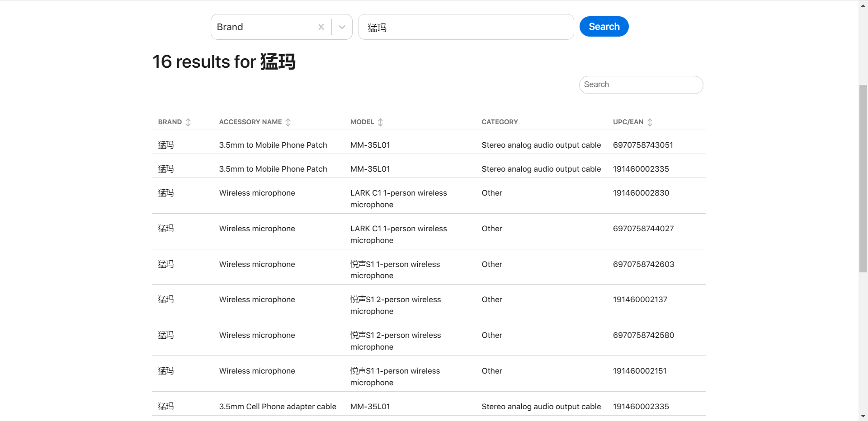Click Other category in UPC 191460002830 row
This screenshot has height=421, width=868.
point(492,193)
